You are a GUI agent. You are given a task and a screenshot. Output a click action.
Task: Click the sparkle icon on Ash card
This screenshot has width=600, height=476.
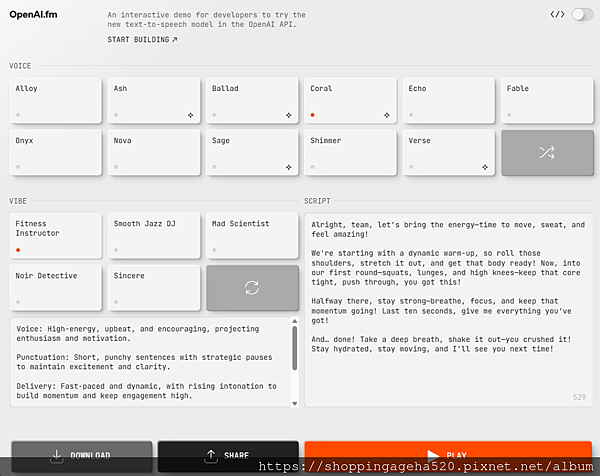191,115
